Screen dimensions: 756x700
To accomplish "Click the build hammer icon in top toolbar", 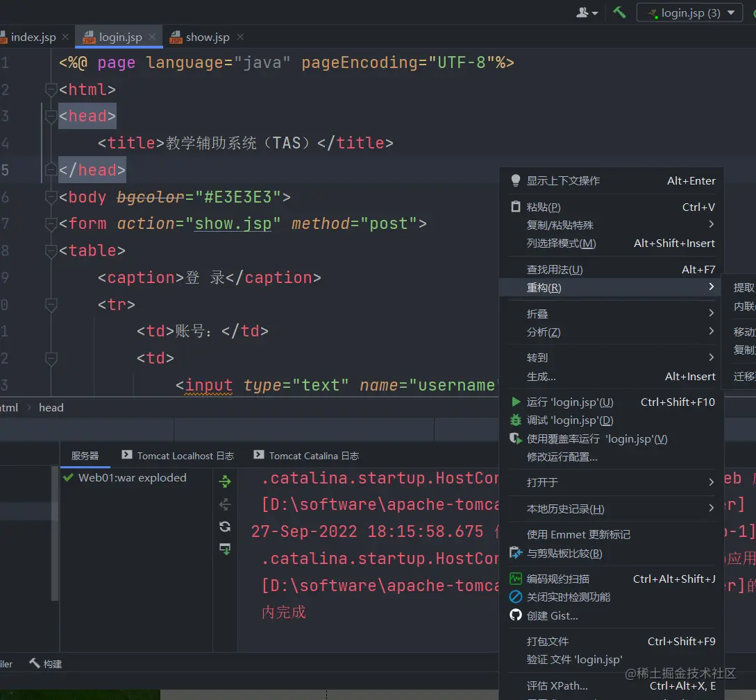I will pyautogui.click(x=619, y=12).
